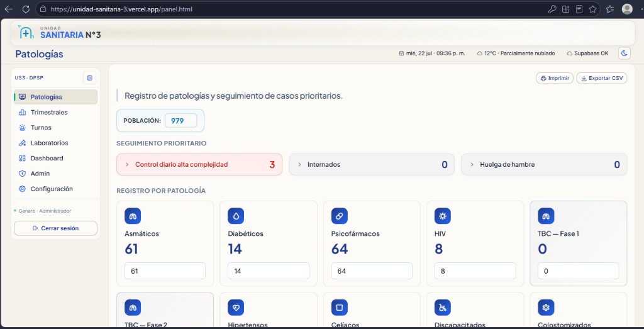Click the Psicofármacos count 64 heading

(x=340, y=249)
